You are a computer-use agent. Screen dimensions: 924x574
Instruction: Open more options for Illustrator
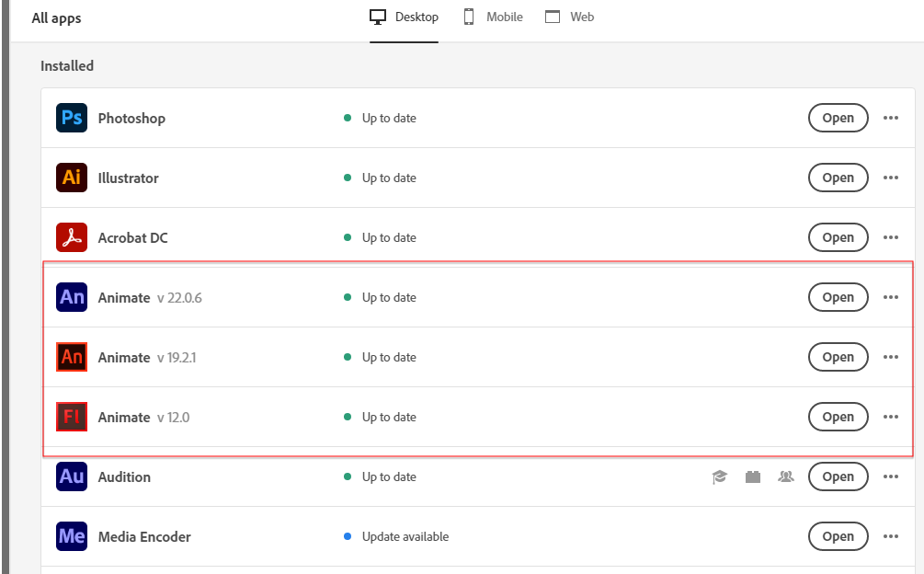890,178
